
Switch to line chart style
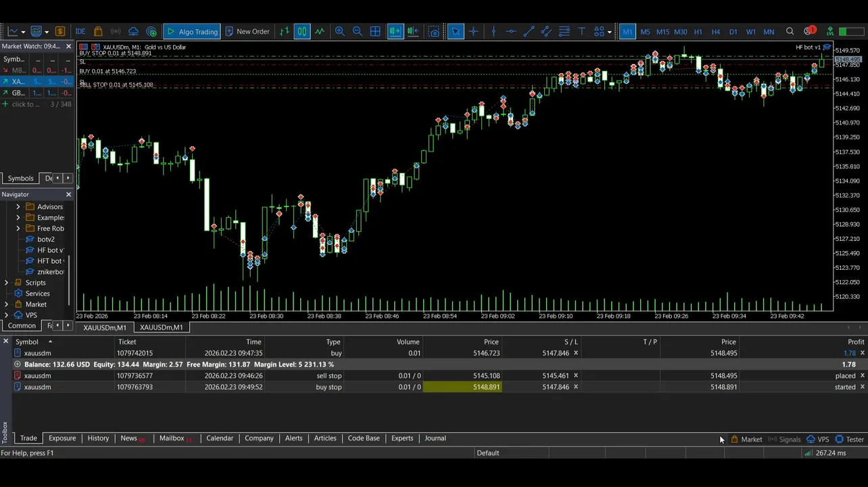[319, 31]
